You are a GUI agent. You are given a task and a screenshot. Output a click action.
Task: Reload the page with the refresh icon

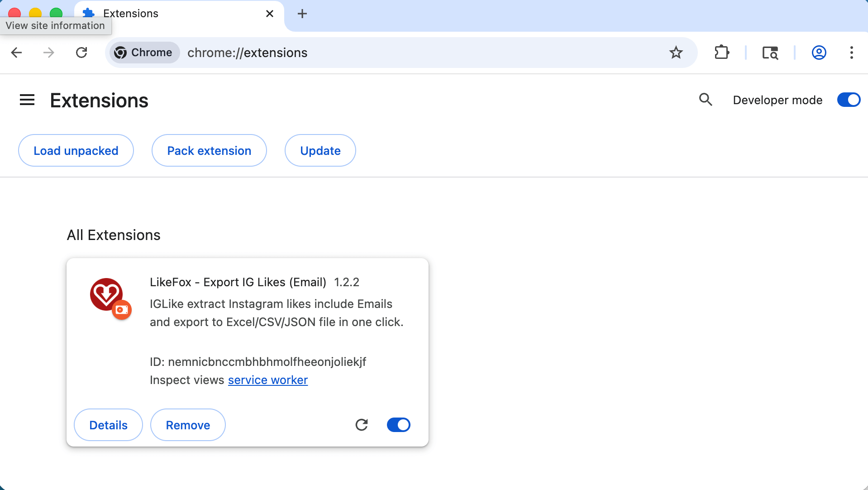click(82, 53)
